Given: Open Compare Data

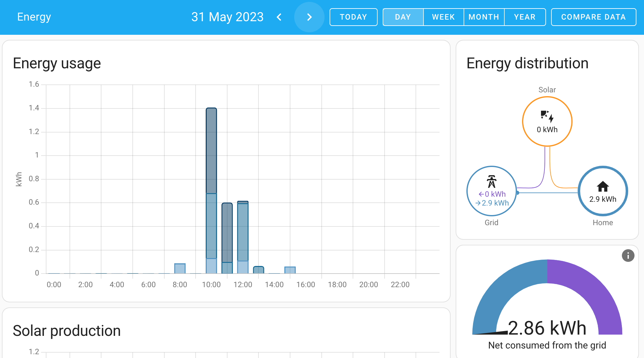Looking at the screenshot, I should click(593, 17).
